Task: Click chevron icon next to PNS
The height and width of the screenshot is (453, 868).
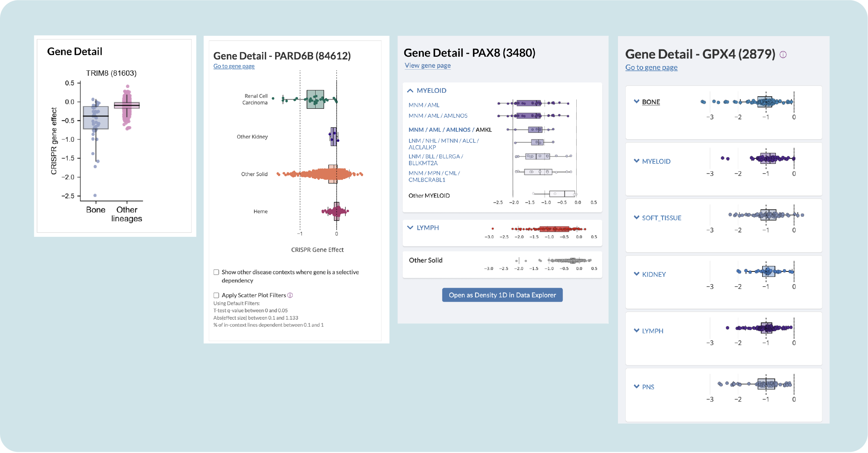Action: click(636, 387)
